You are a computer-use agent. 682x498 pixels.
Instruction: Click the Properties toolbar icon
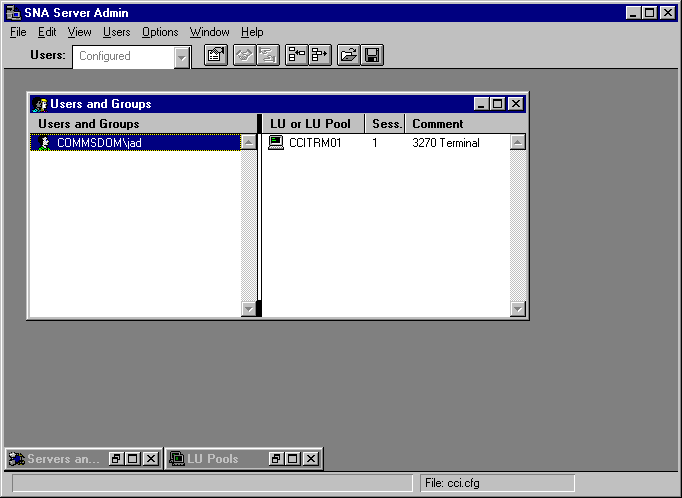(216, 56)
